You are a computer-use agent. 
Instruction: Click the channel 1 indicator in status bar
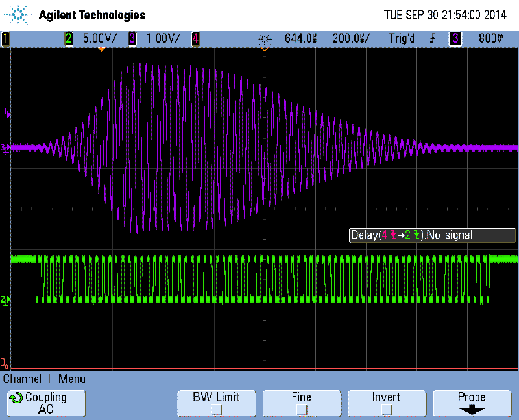coord(6,39)
